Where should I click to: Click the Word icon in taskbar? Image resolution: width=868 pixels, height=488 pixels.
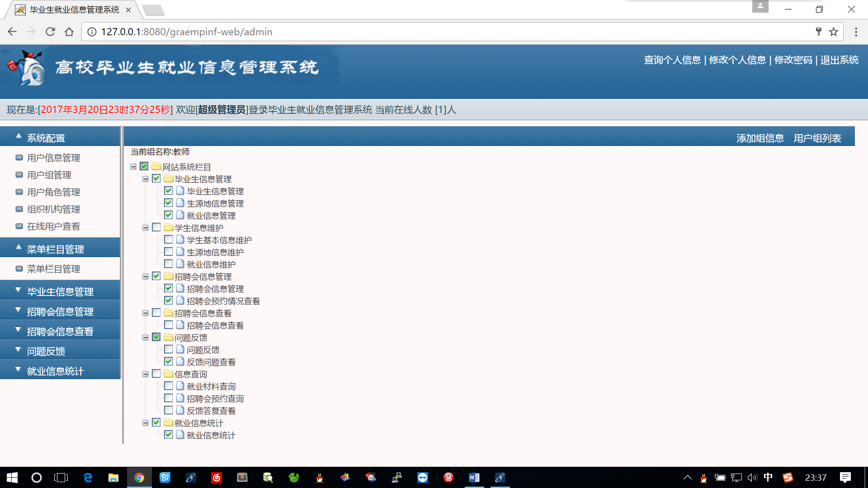click(474, 478)
